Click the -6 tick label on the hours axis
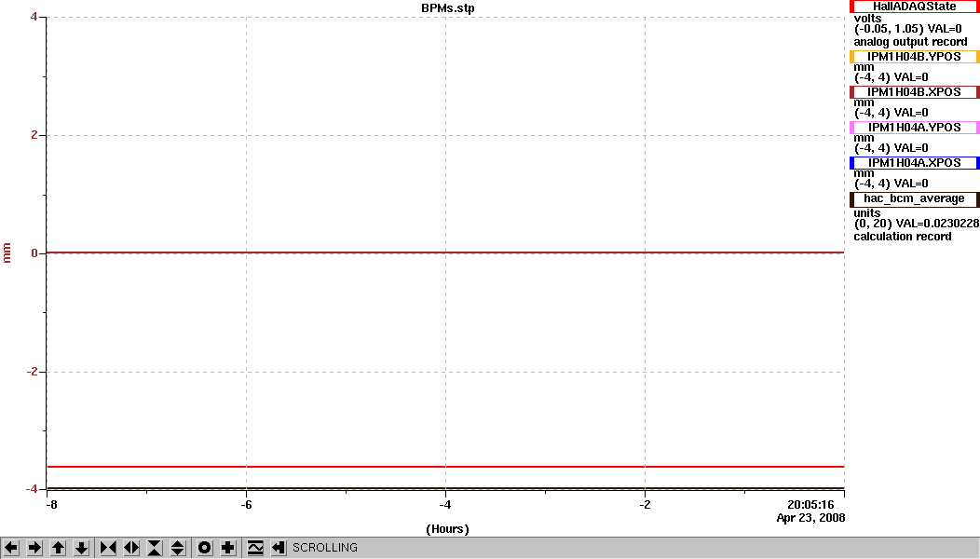Screen dimensions: 980x559 [x=246, y=505]
